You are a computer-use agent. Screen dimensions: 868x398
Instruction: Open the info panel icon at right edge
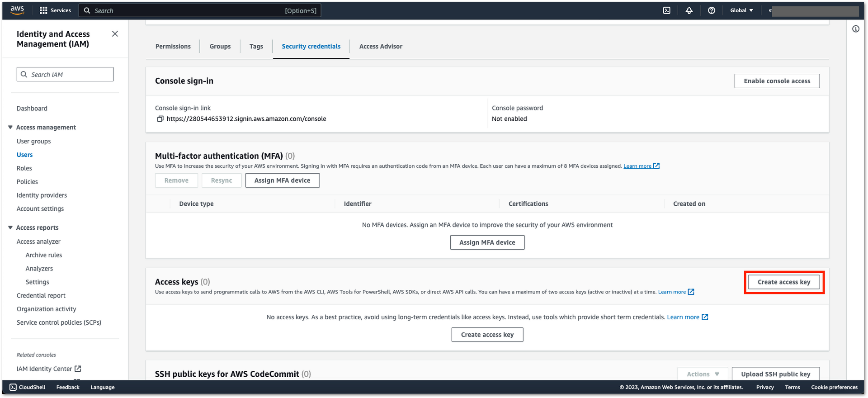tap(856, 29)
